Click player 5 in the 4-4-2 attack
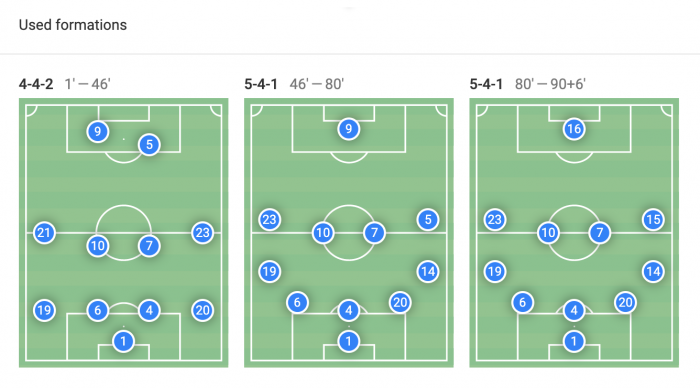Viewport: 700px width, 388px height. [x=149, y=144]
